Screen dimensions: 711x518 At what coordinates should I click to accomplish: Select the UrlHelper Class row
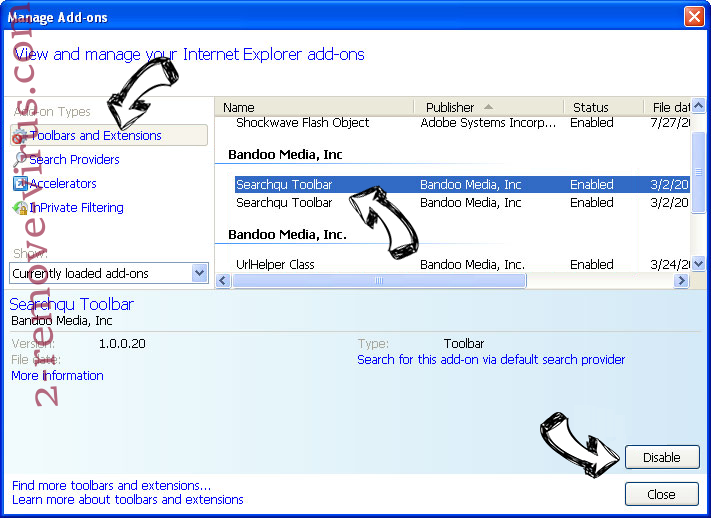[x=463, y=264]
